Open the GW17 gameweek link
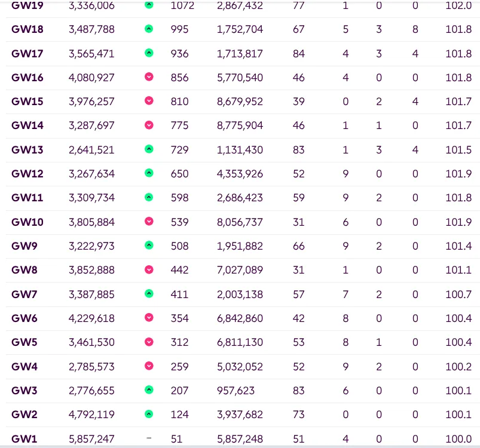480x448 pixels. (27, 54)
